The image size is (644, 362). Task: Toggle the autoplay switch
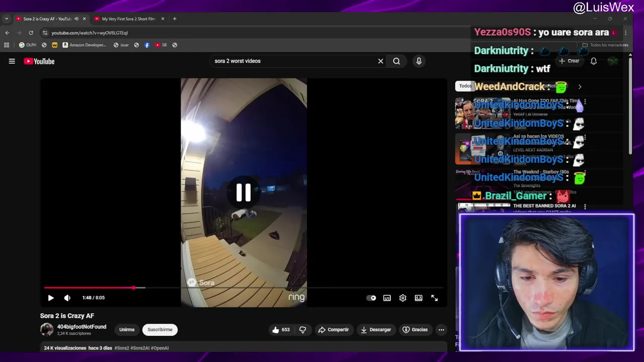(371, 298)
